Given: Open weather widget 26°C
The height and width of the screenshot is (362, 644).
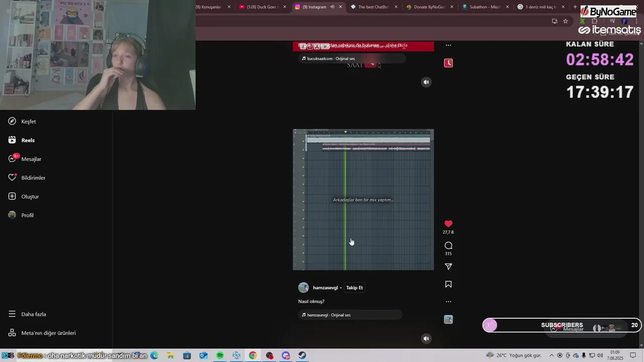Looking at the screenshot, I should [x=514, y=355].
